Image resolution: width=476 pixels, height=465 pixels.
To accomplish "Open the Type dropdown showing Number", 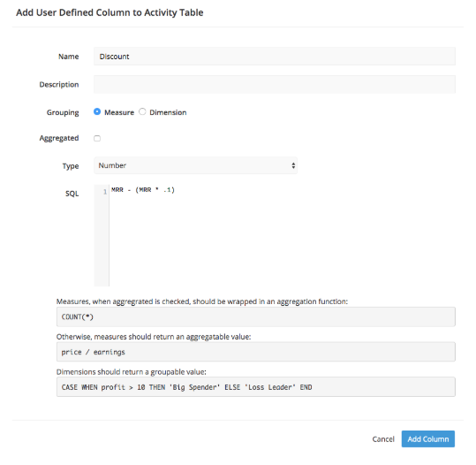I will point(195,165).
